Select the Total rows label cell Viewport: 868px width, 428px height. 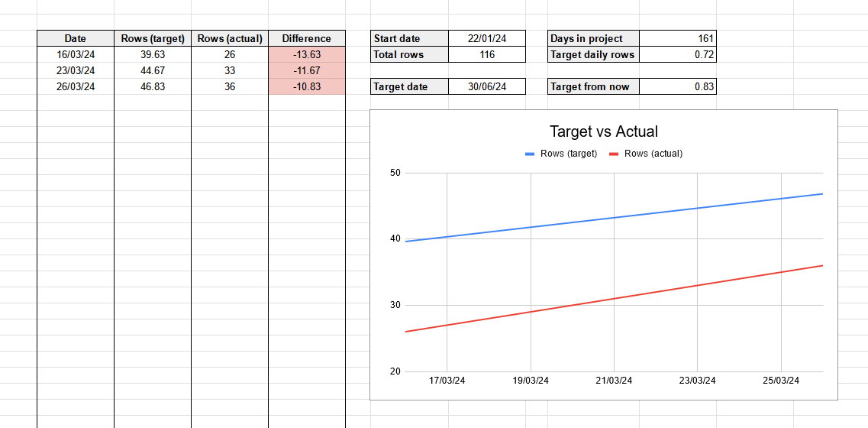tap(409, 55)
